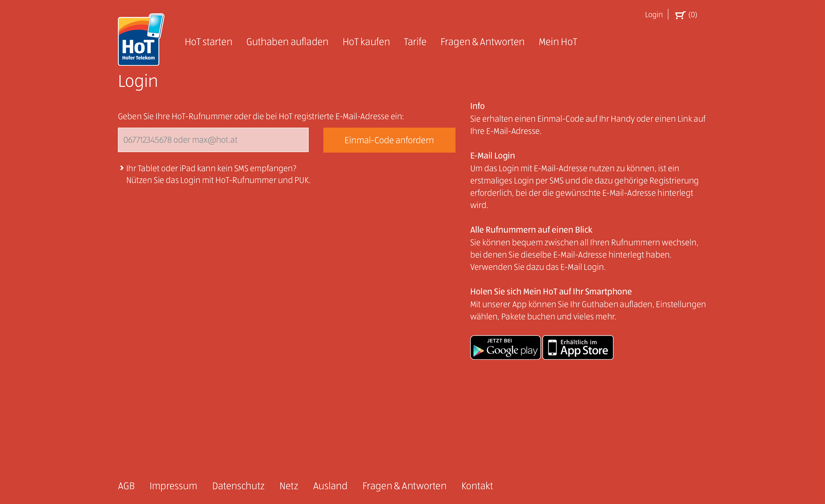The image size is (825, 504).
Task: Click the chevron arrow beside the tablet hint
Action: [122, 168]
